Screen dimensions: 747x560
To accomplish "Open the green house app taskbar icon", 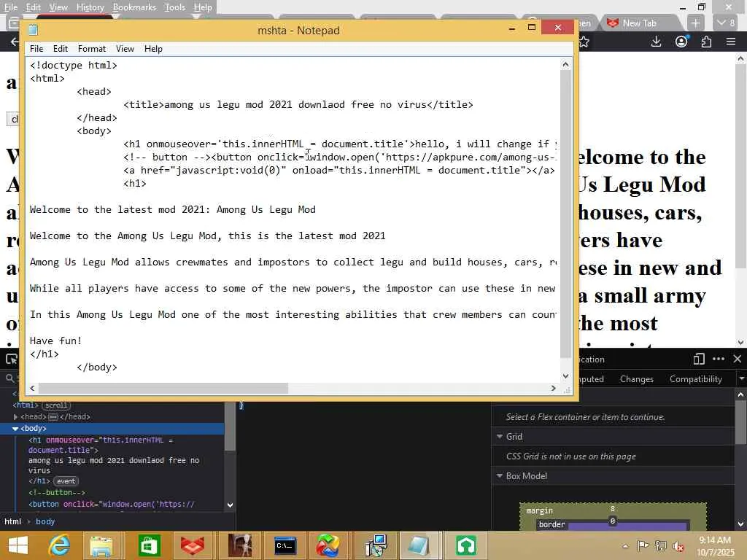I will pos(465,545).
